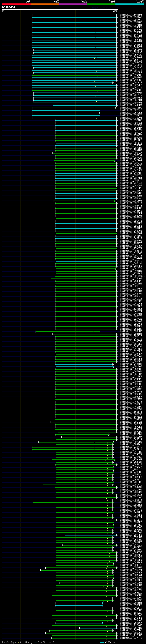Viewport: 146px width, 644px height.
Task: Click the =100char. scale legend text
Action: pyautogui.click(x=111, y=642)
